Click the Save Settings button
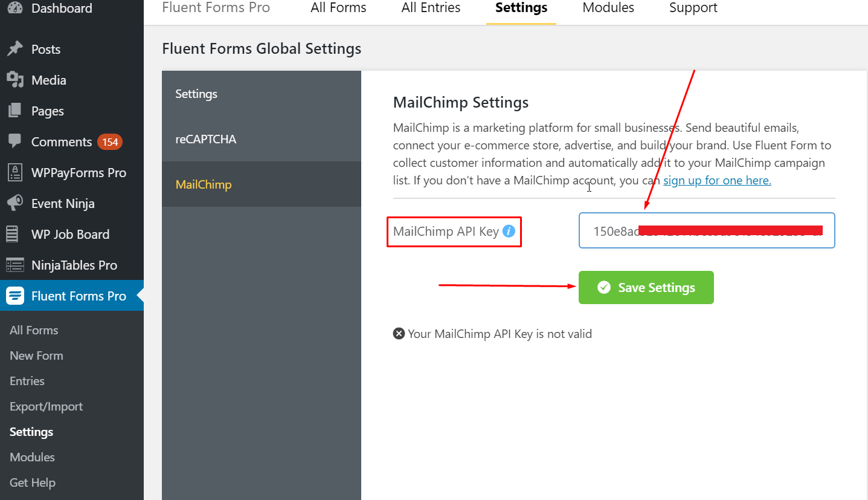The image size is (868, 500). [646, 287]
